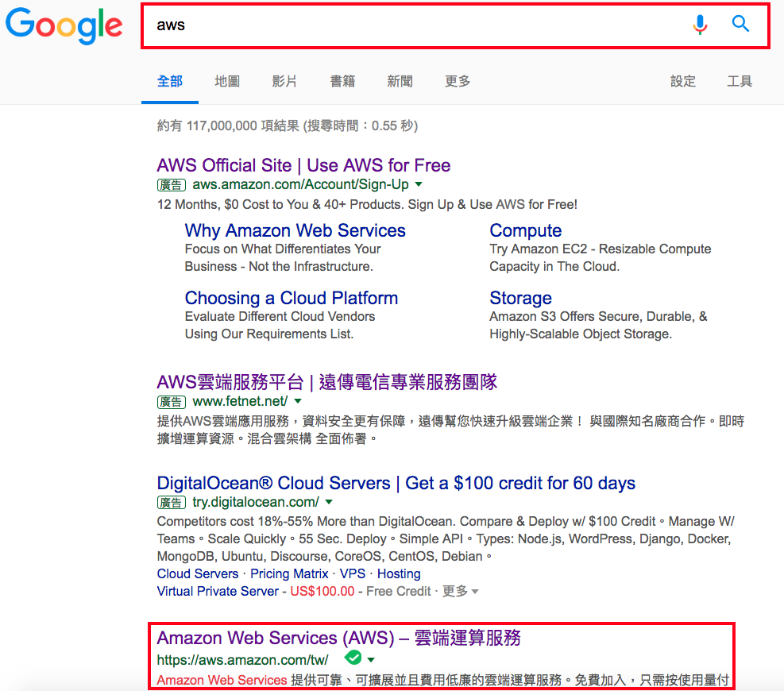Open the VPS sublink
The height and width of the screenshot is (691, 784).
[353, 573]
